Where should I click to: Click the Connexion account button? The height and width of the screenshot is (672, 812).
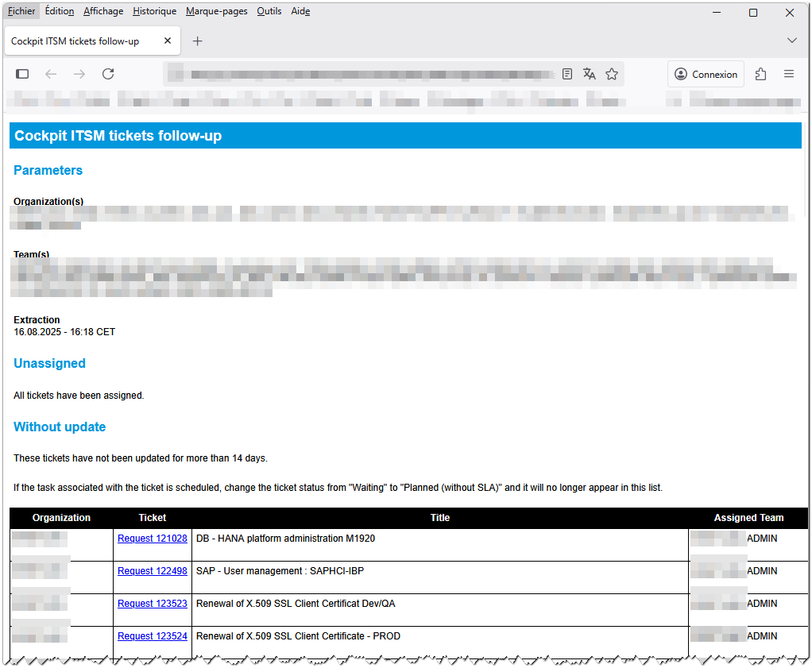(x=706, y=74)
